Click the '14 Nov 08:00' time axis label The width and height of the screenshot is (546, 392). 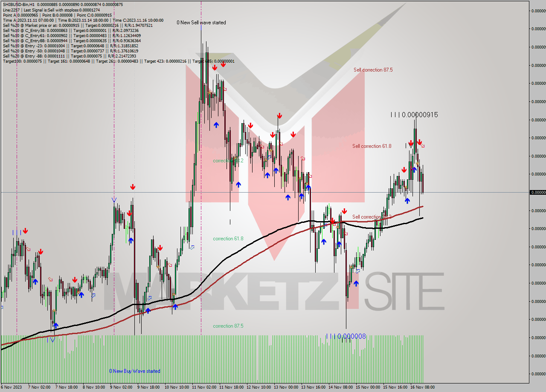point(340,387)
